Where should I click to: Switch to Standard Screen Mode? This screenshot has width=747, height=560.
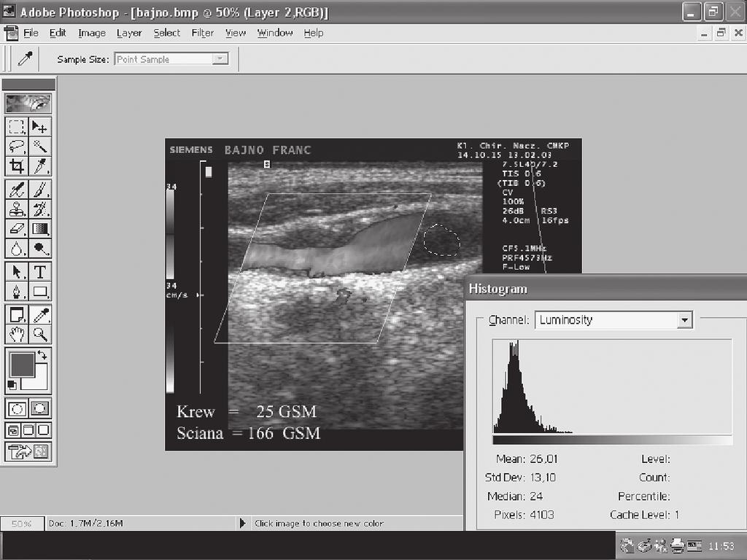click(13, 430)
